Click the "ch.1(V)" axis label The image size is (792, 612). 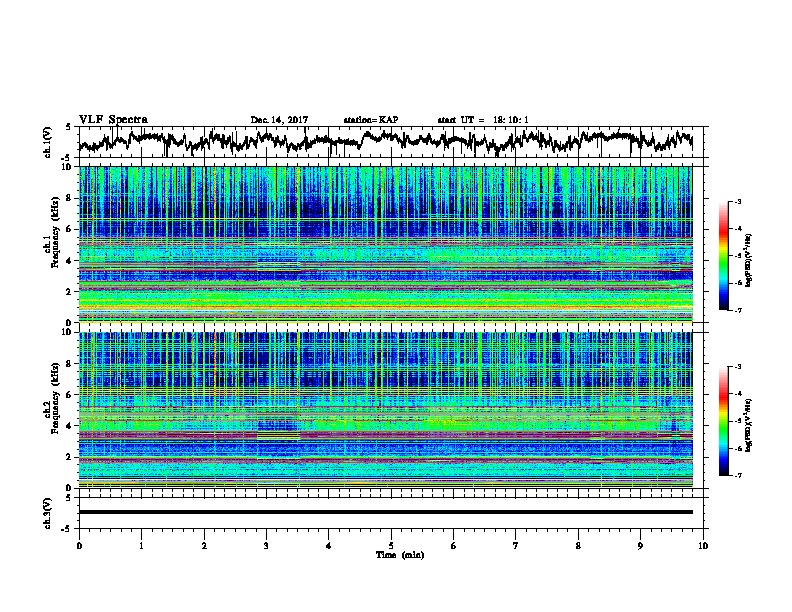coord(48,142)
